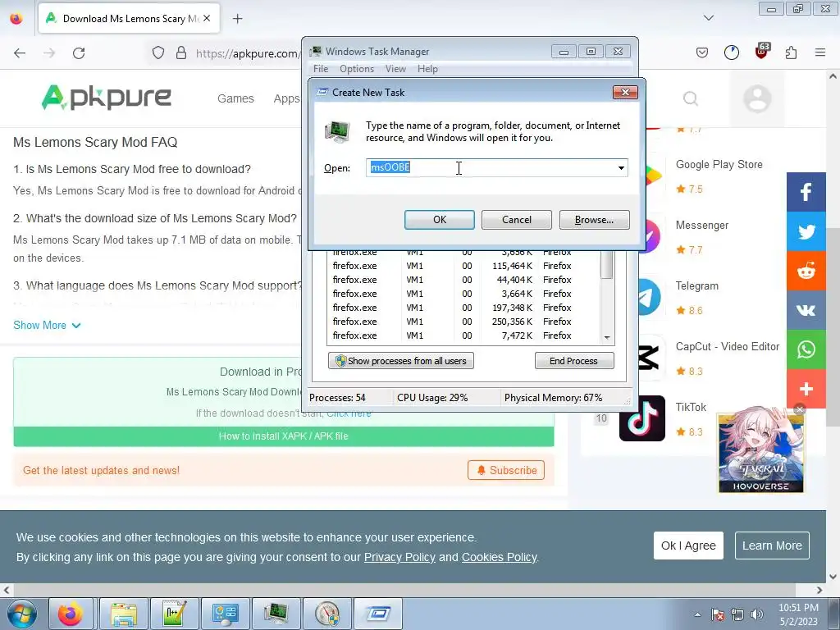Open the tracking protection shield icon
The width and height of the screenshot is (840, 630).
click(x=158, y=53)
